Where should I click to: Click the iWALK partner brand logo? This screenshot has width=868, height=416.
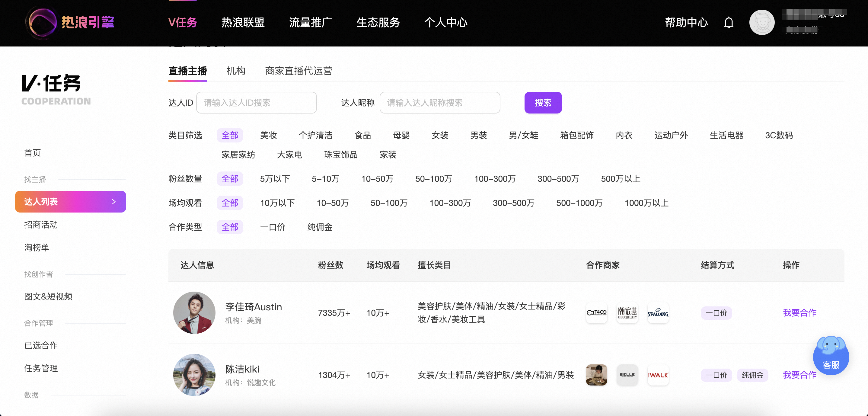tap(658, 375)
